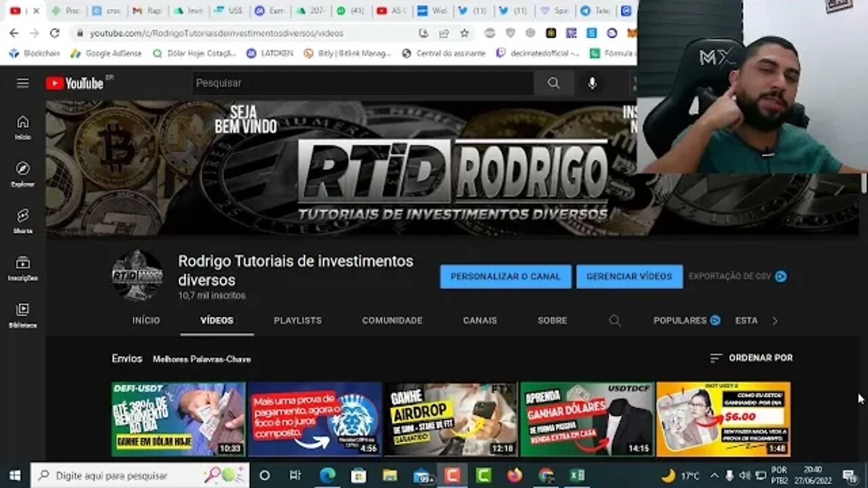The height and width of the screenshot is (488, 868).
Task: Open Explorar in the left sidebar
Action: (23, 174)
